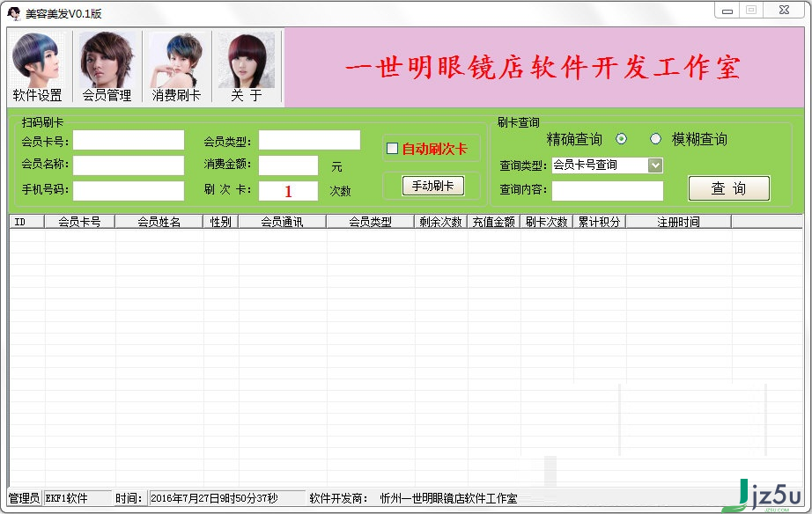The height and width of the screenshot is (514, 812).
Task: Click the 手机号码 input field
Action: 128,190
